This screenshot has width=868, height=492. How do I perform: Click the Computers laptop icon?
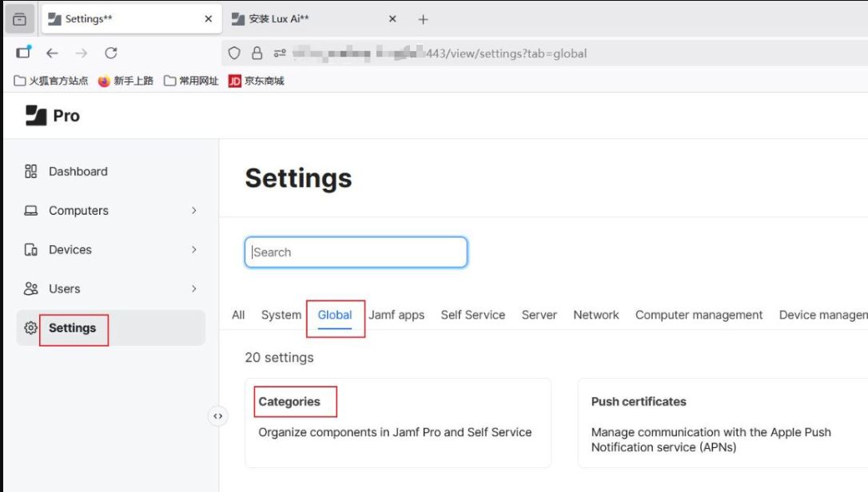pos(31,211)
